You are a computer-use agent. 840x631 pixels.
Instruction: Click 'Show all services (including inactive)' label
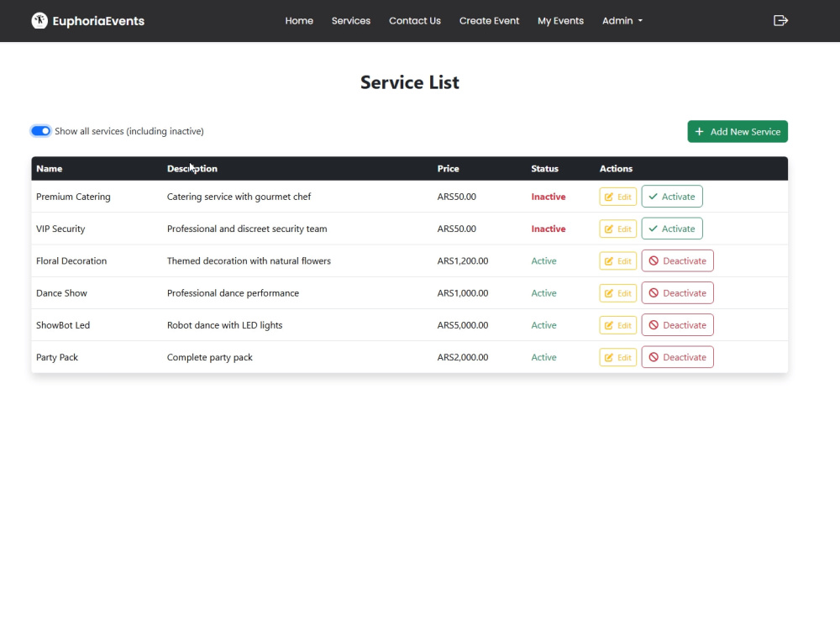(x=129, y=131)
